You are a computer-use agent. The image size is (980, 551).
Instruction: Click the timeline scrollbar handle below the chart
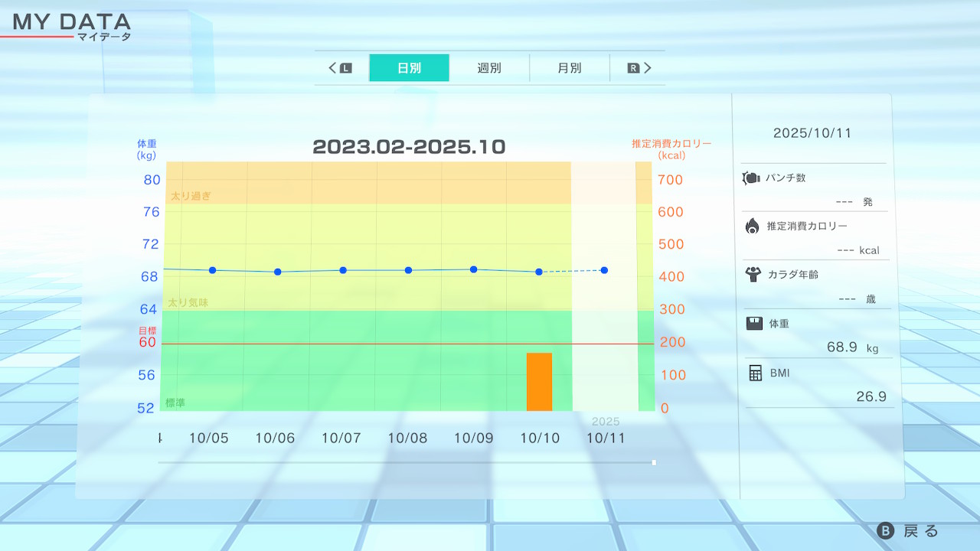coord(654,462)
